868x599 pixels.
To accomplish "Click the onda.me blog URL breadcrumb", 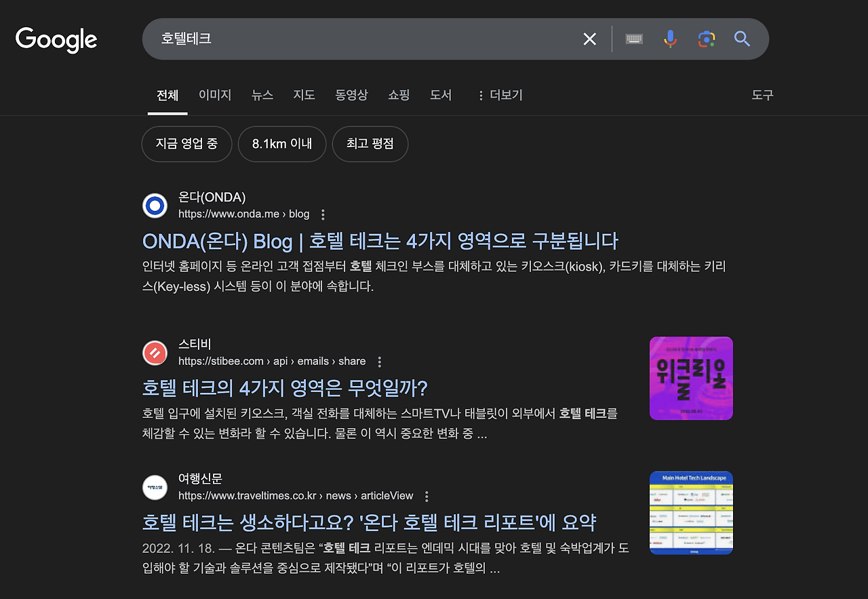I will pyautogui.click(x=244, y=214).
